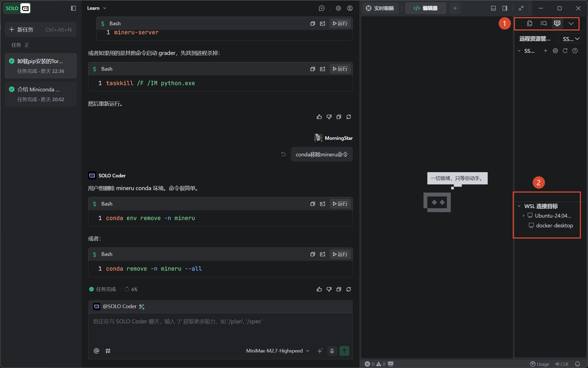Switch to the 编辑器 tab

click(425, 8)
